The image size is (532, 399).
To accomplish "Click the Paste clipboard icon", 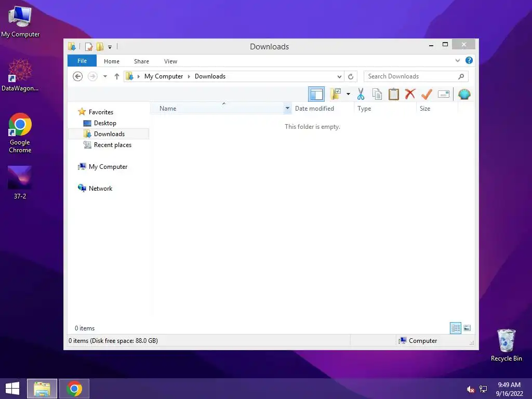I will (x=394, y=94).
